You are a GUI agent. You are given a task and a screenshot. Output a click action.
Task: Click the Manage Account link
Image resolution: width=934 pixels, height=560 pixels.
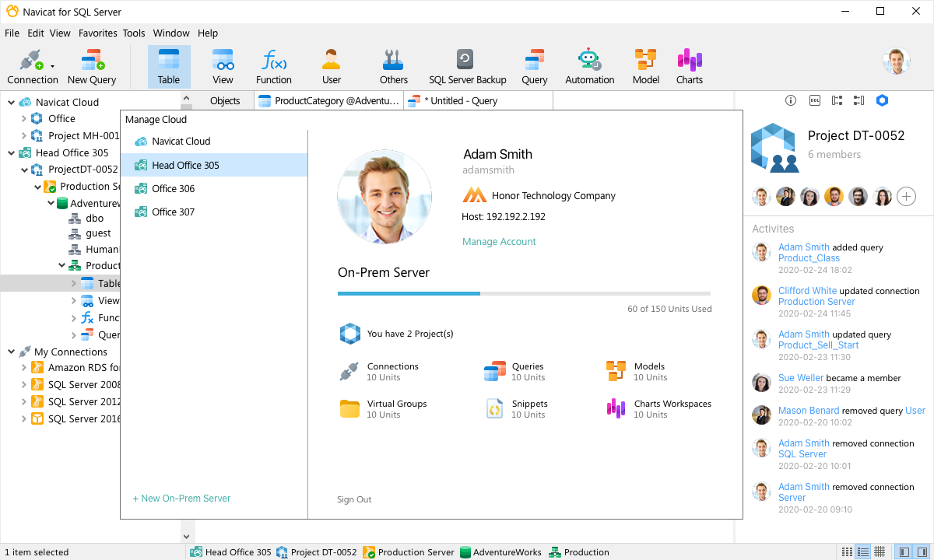[499, 242]
